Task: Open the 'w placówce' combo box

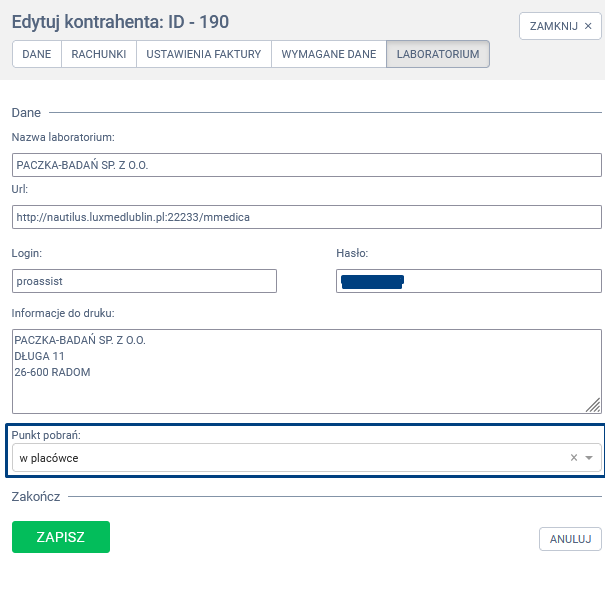Action: coord(290,458)
